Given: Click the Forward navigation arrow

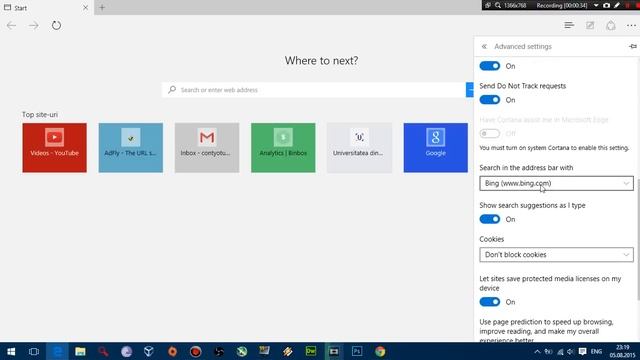Looking at the screenshot, I should (x=34, y=25).
